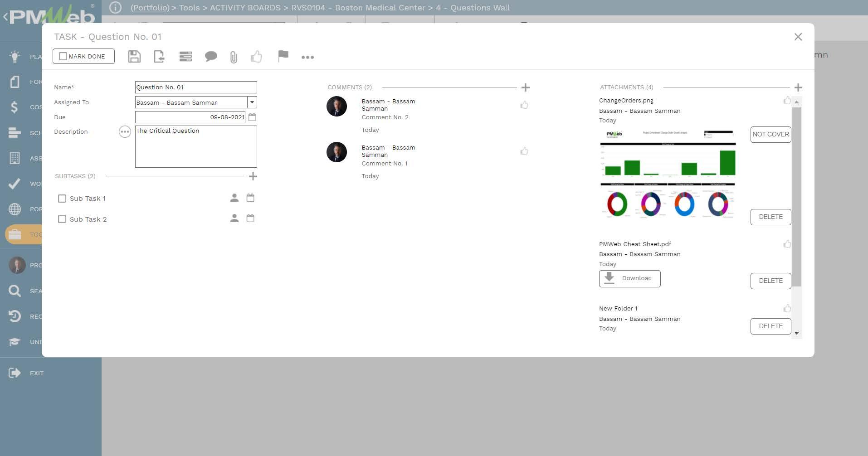Viewport: 868px width, 456px height.
Task: Click the thumbs up toolbar icon
Action: coord(257,57)
